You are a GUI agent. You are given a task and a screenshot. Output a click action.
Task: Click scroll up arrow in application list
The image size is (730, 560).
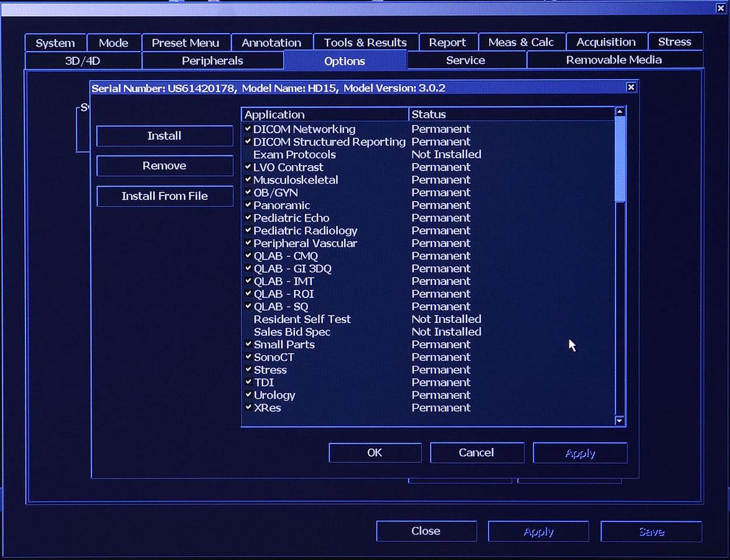(619, 112)
